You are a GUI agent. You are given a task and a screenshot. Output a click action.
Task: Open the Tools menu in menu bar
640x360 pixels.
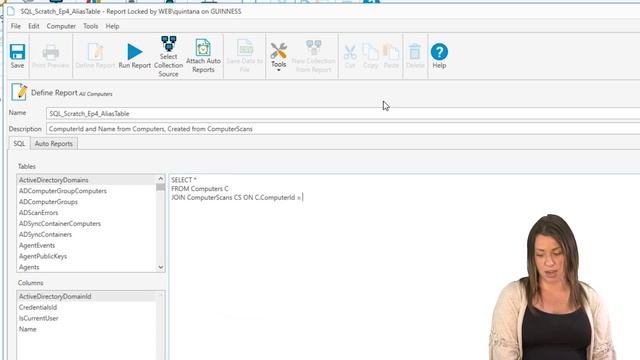[91, 26]
